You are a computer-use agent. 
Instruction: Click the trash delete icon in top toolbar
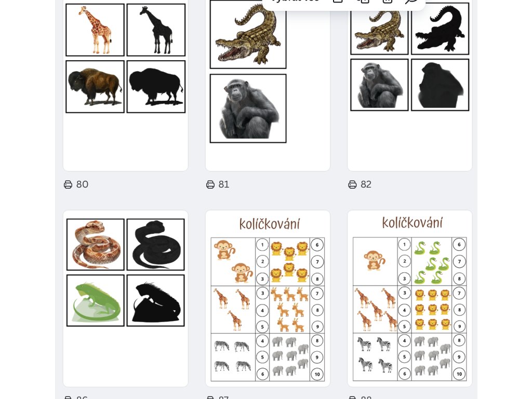click(x=387, y=1)
